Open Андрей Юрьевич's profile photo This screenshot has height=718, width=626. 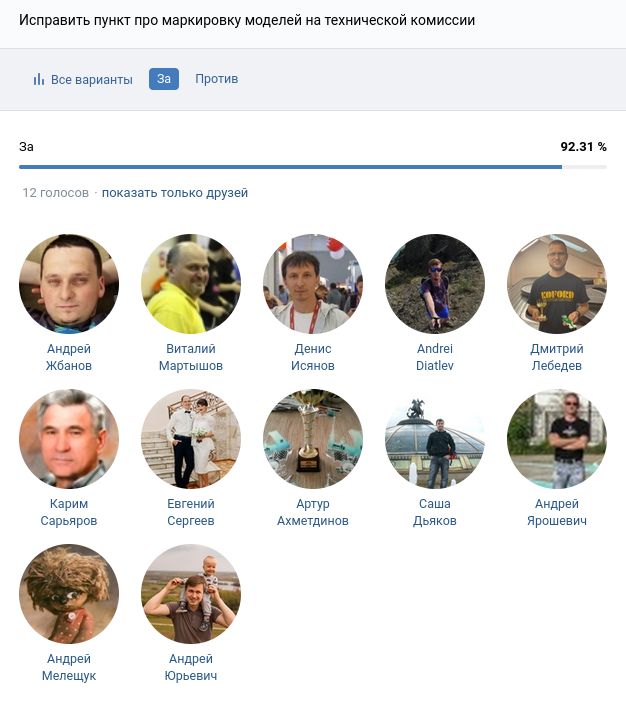tap(191, 594)
